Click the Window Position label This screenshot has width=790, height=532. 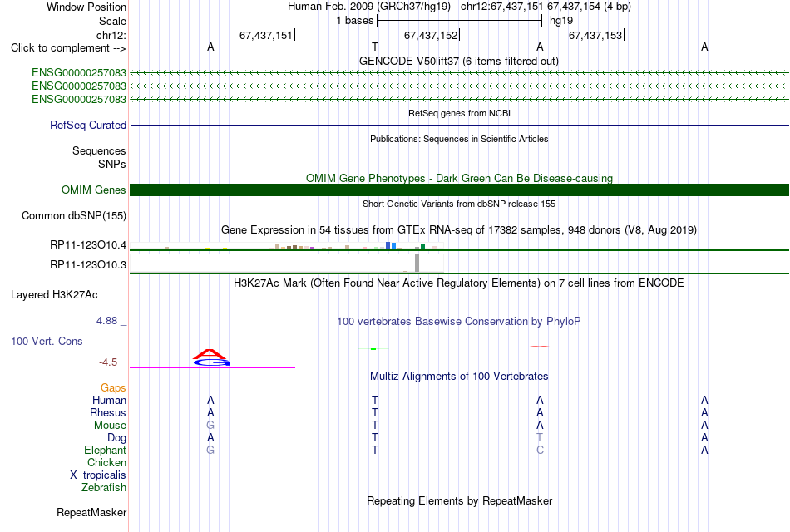point(86,7)
